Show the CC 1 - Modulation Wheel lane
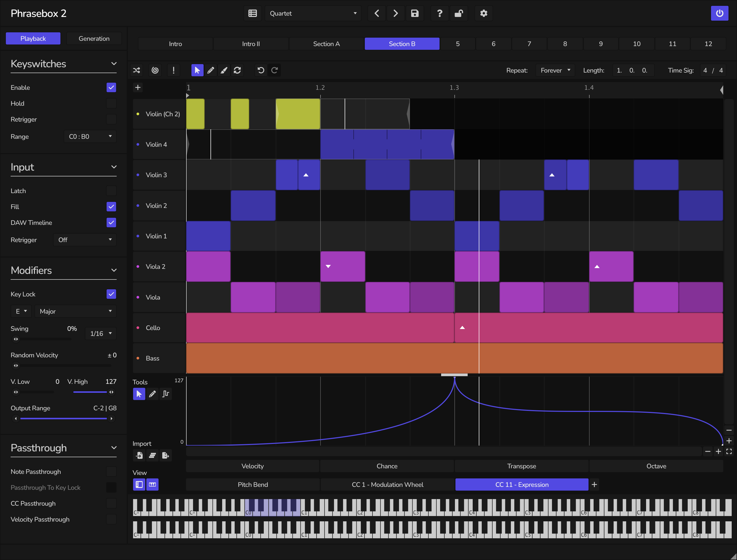Screen dimensions: 737x560 tap(387, 485)
